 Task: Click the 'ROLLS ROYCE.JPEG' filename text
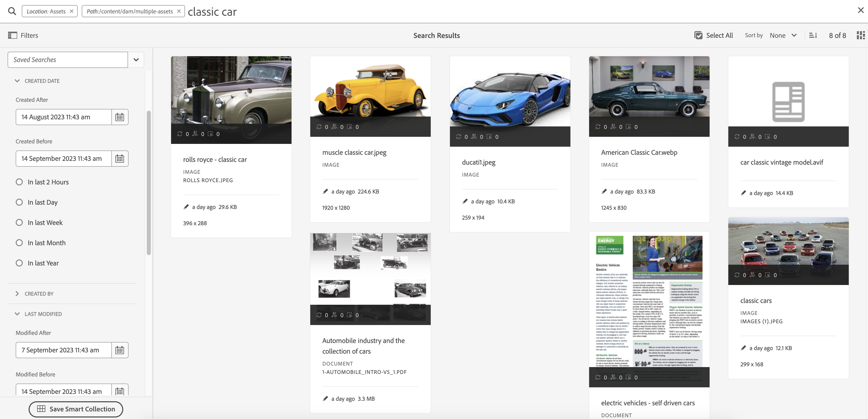pos(208,180)
